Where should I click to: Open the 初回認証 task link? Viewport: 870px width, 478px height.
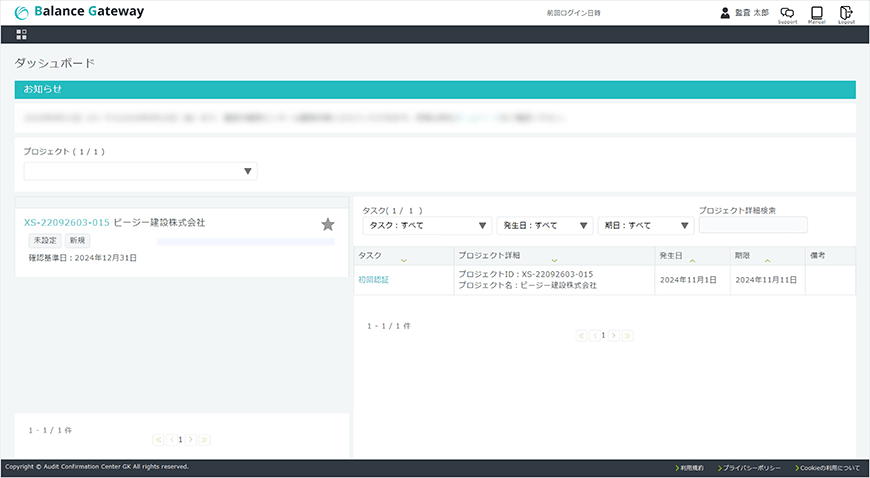[373, 280]
